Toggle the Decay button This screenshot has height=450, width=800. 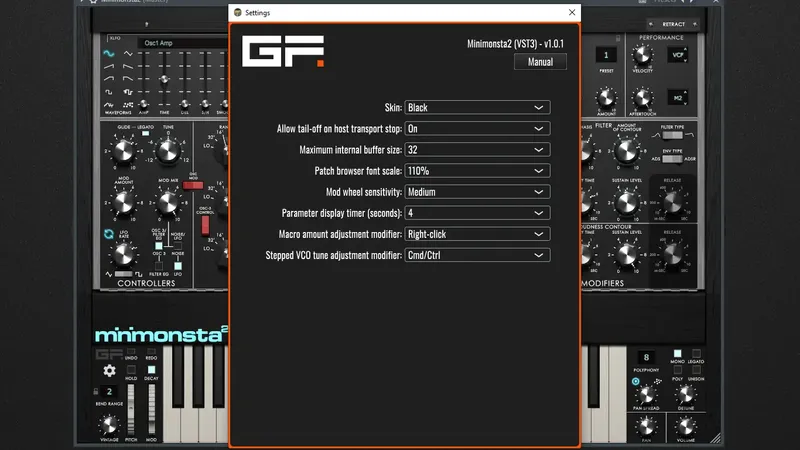point(152,369)
